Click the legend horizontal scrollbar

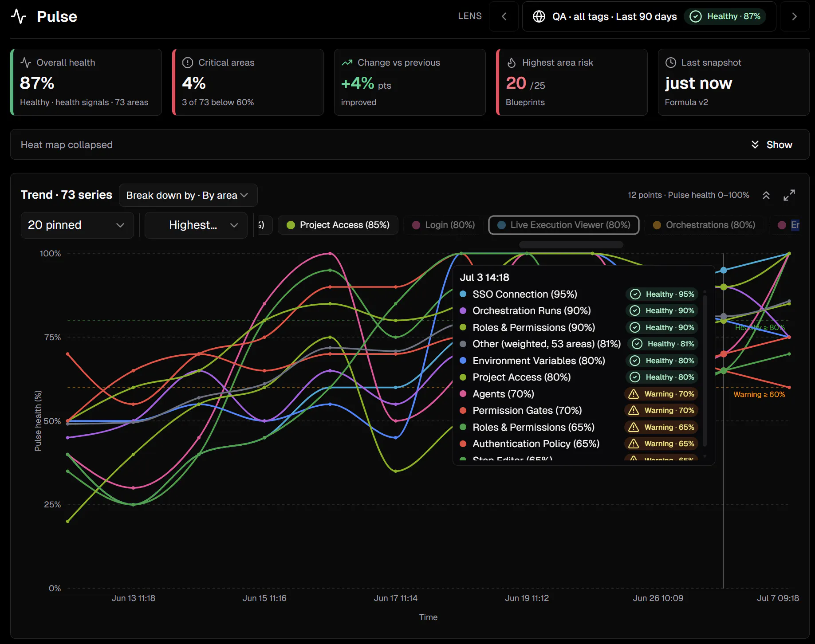571,245
